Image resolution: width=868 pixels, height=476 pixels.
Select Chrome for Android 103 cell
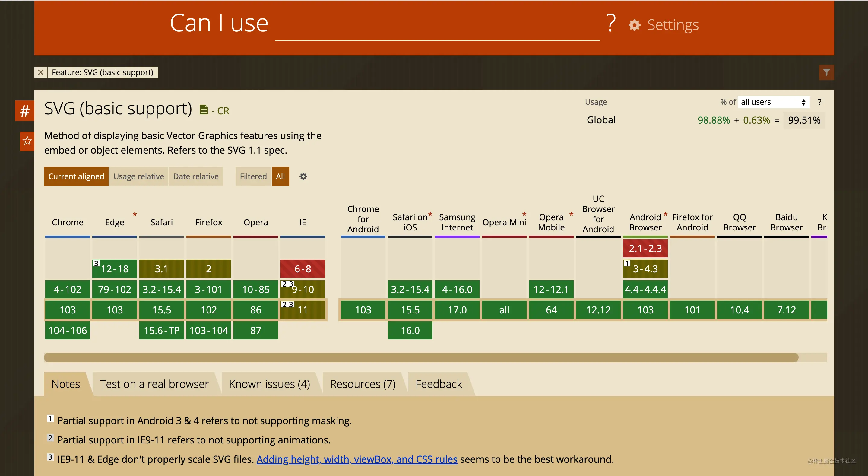[363, 310]
